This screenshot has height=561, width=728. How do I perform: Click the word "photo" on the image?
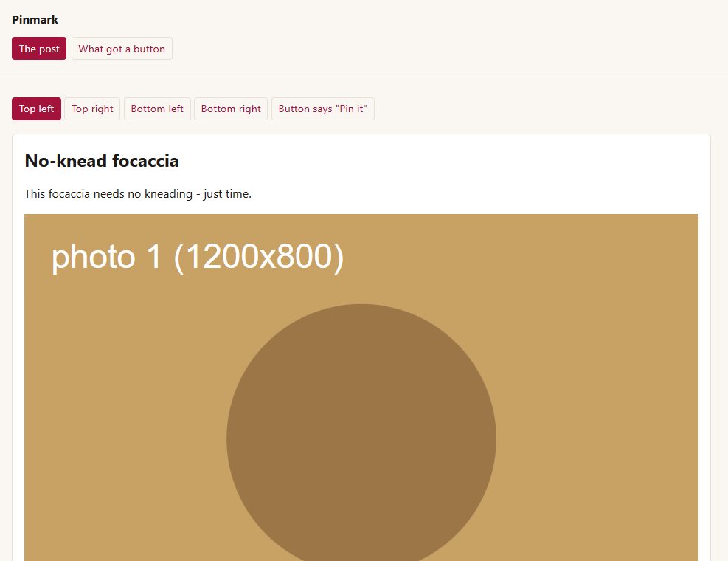pos(93,258)
